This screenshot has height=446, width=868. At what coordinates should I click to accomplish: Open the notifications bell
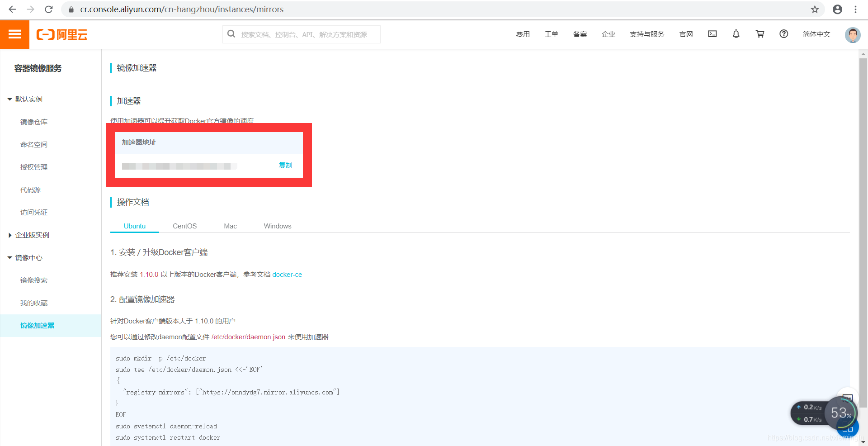[736, 34]
